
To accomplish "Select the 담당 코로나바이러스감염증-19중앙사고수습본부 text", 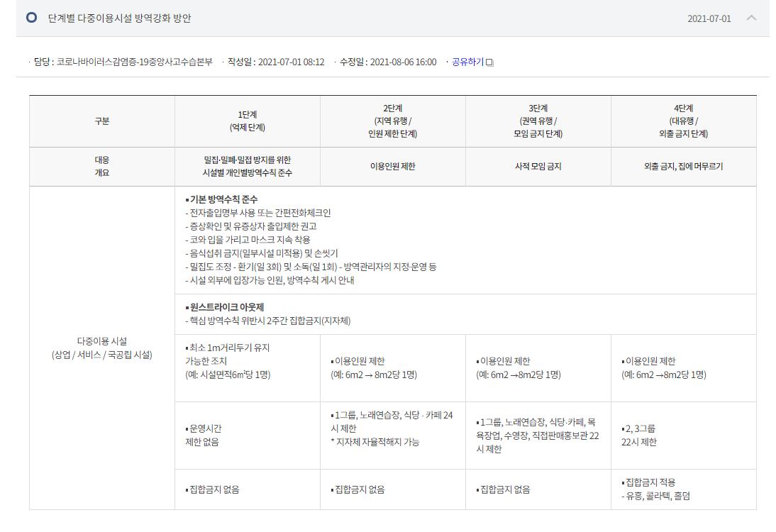I will coord(123,62).
